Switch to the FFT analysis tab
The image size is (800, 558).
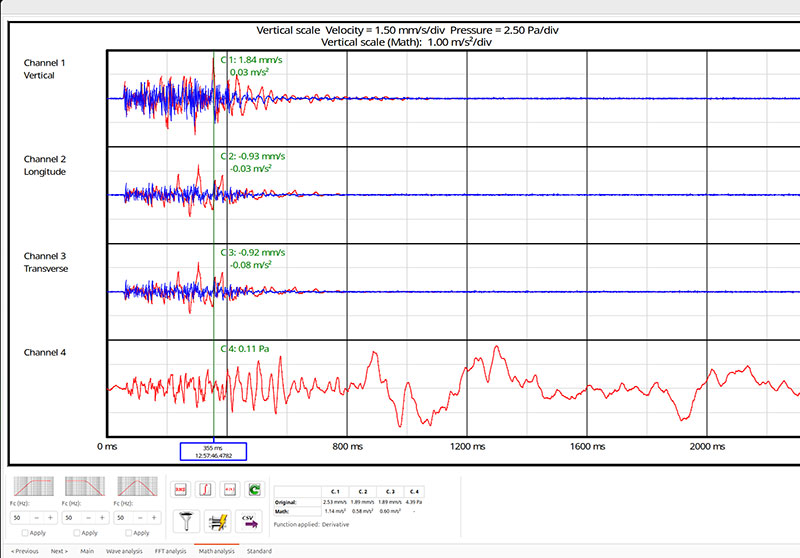coord(170,551)
